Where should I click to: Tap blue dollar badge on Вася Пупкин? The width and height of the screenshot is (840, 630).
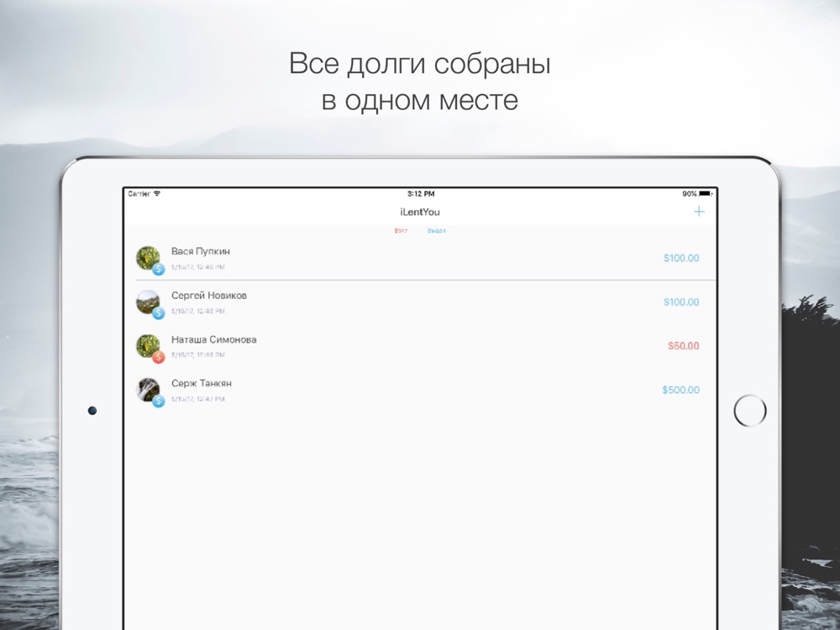pyautogui.click(x=158, y=269)
